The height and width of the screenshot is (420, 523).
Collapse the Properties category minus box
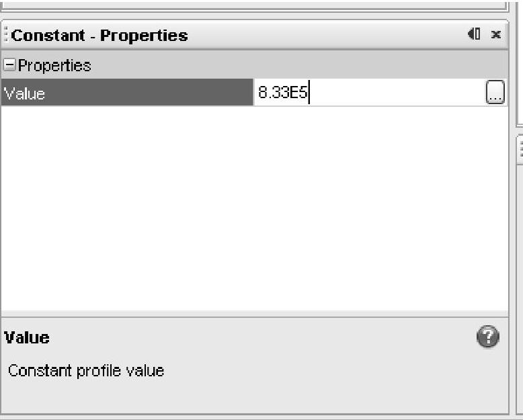[x=9, y=65]
